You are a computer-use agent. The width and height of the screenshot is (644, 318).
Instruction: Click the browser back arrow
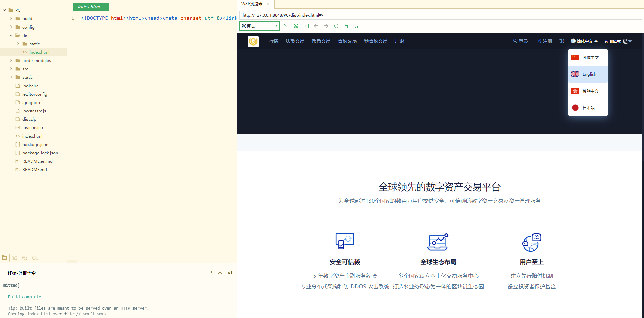[316, 26]
